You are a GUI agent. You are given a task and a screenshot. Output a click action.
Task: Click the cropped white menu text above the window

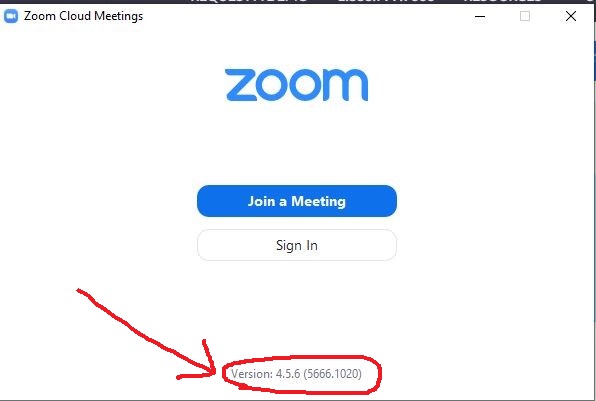pyautogui.click(x=365, y=1)
